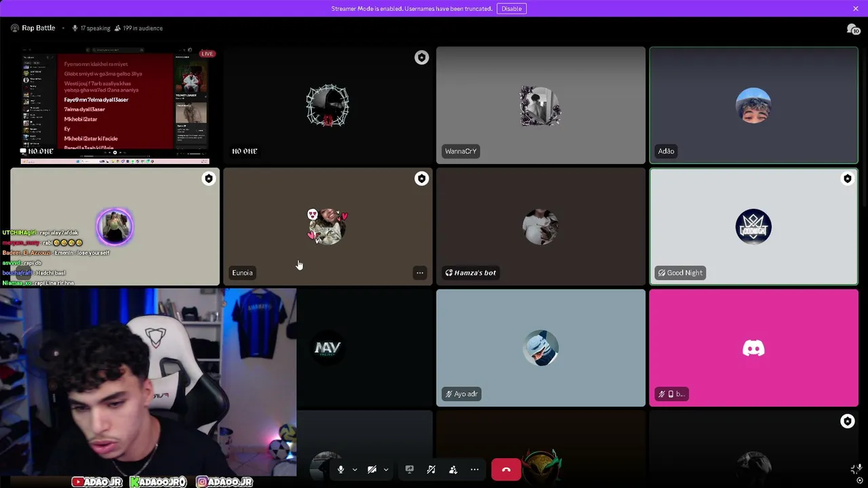868x488 pixels.
Task: Dismiss the Streamer Mode banner
Action: pos(856,9)
